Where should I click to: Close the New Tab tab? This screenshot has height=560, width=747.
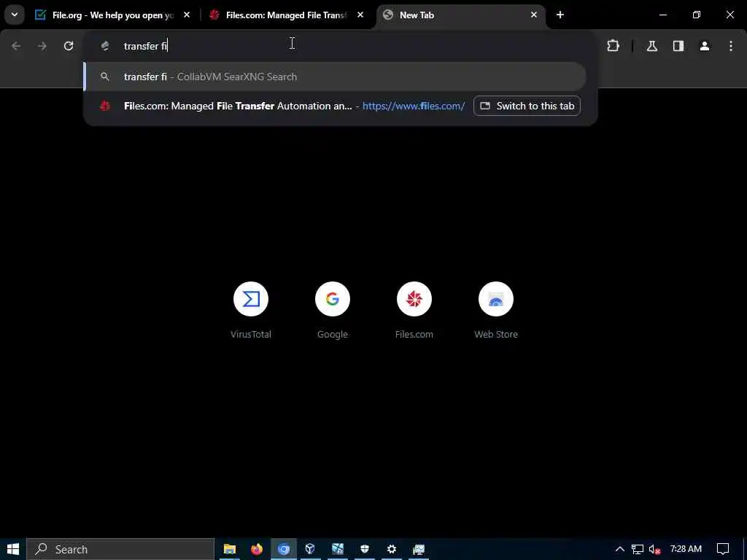534,15
